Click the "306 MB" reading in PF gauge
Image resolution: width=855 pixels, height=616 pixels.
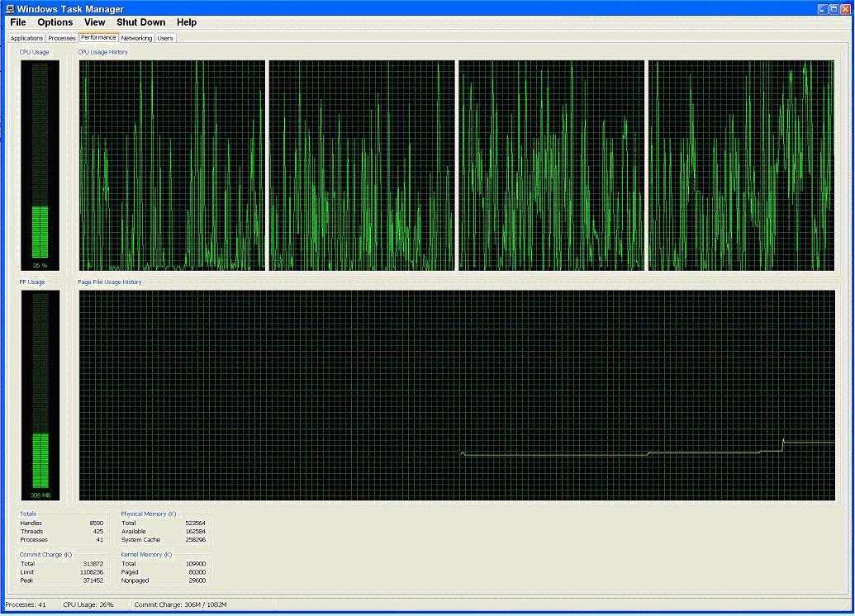point(40,495)
